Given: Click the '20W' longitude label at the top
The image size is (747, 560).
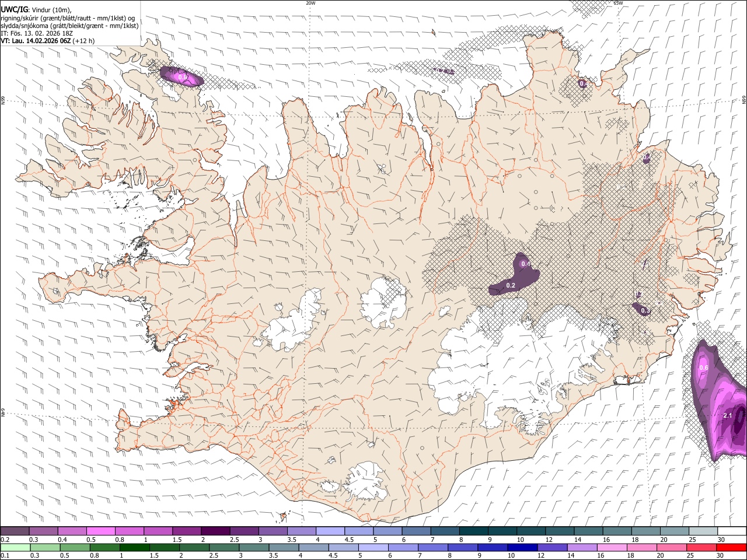Looking at the screenshot, I should 310,3.
